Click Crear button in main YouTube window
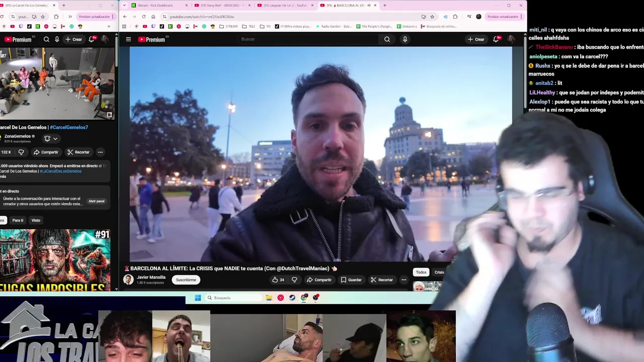This screenshot has height=362, width=644. 476,39
